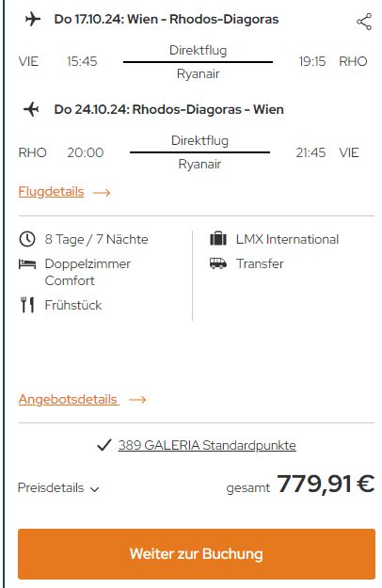Expand the Preisdetails dropdown

pyautogui.click(x=58, y=488)
